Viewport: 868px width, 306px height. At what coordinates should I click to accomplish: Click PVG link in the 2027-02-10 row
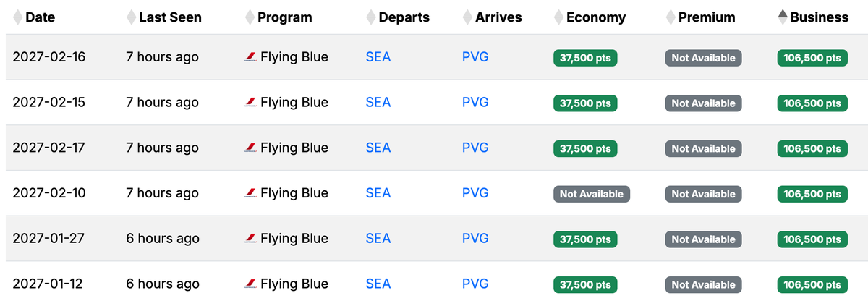[x=475, y=193]
